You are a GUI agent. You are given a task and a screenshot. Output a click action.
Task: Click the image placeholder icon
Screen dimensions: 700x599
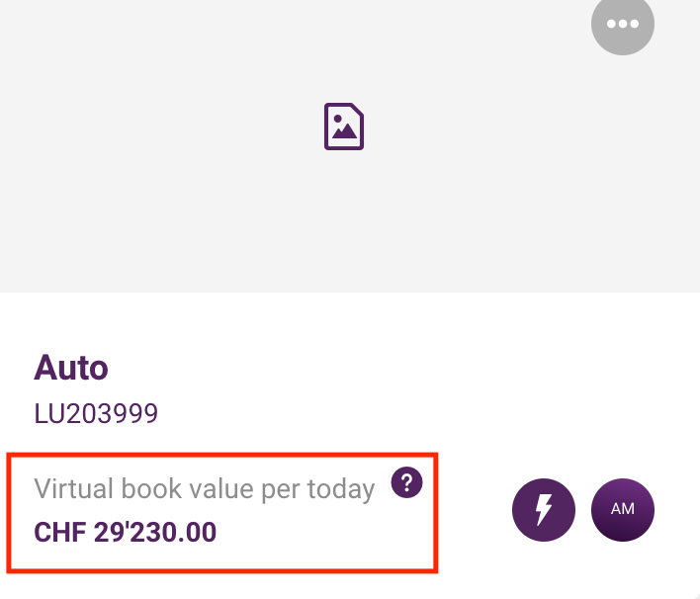point(344,127)
